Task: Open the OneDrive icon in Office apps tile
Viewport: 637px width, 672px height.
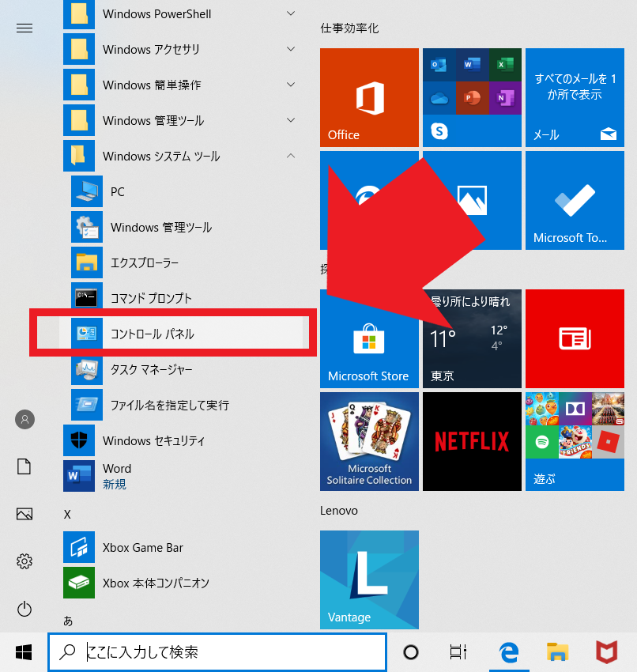Action: (x=439, y=98)
